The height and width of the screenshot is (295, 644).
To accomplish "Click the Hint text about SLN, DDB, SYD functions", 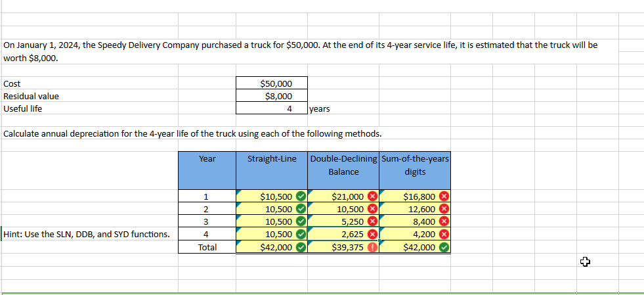I will point(86,234).
